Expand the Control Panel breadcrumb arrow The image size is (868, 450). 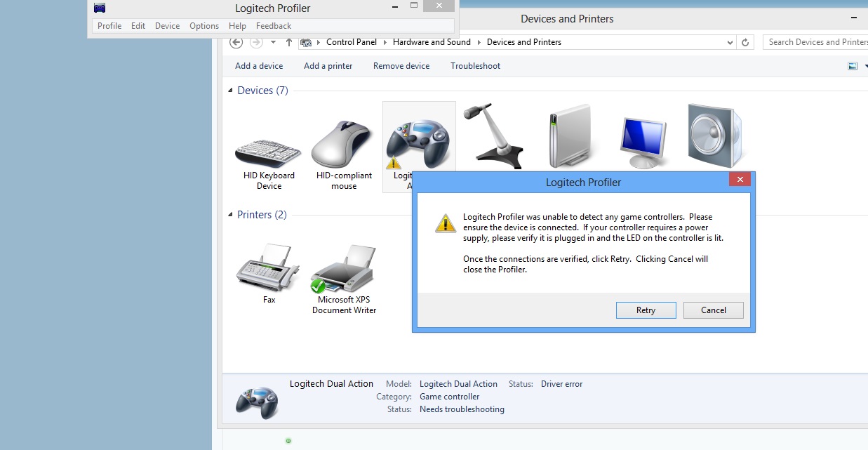coord(385,42)
